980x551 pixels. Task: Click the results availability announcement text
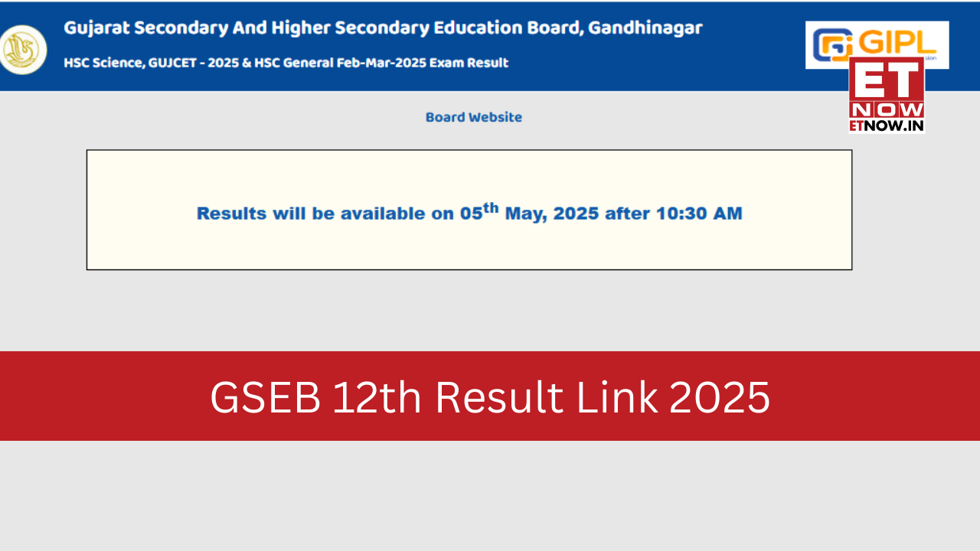click(469, 213)
